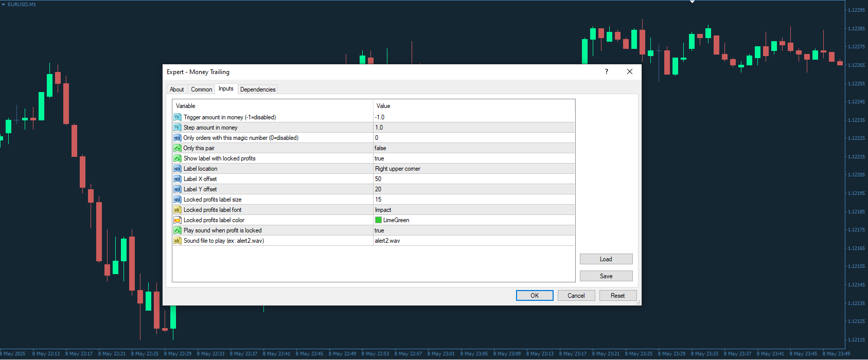Screen dimensions: 868x360
Task: Click the icon beside 'Only this pair'
Action: [x=178, y=148]
